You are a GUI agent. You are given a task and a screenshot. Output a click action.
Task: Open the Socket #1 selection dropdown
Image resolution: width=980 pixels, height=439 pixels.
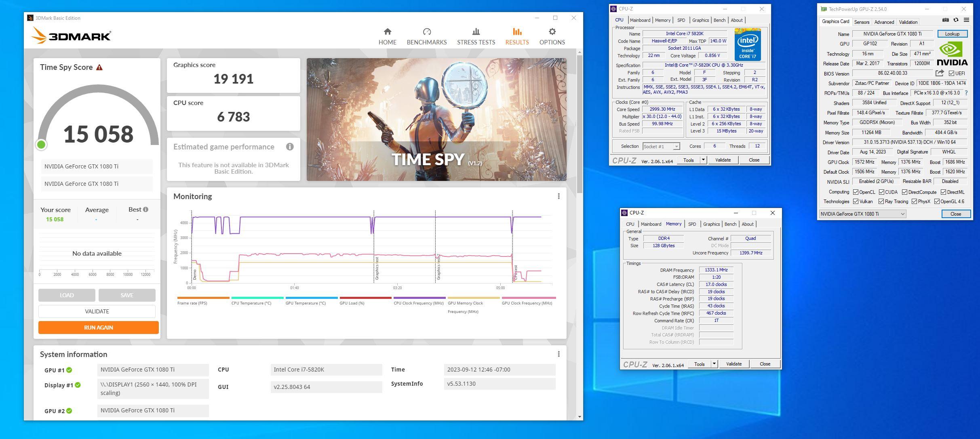(x=661, y=147)
